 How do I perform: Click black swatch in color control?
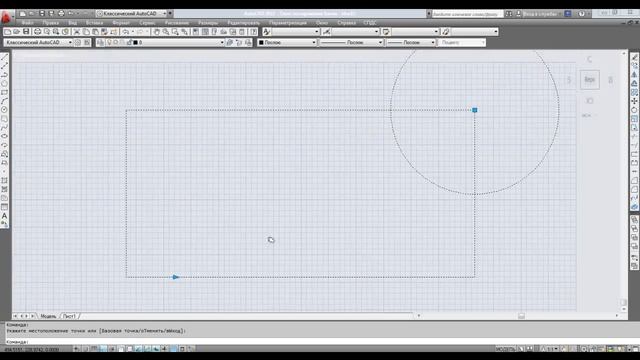point(261,42)
